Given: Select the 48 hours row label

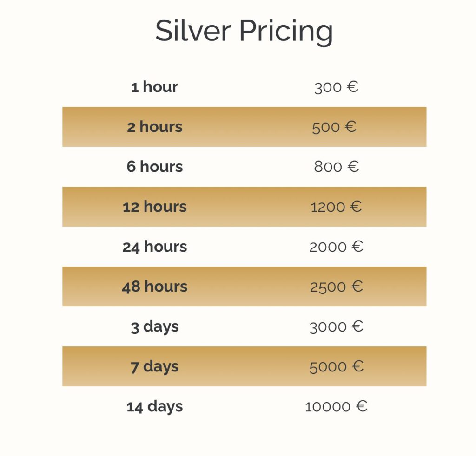Looking at the screenshot, I should (x=154, y=287).
